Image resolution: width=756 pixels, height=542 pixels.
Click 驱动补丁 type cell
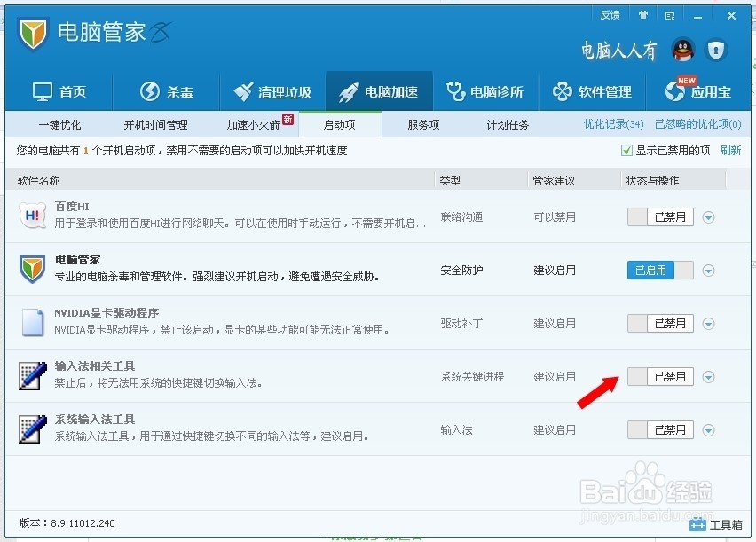coord(461,323)
